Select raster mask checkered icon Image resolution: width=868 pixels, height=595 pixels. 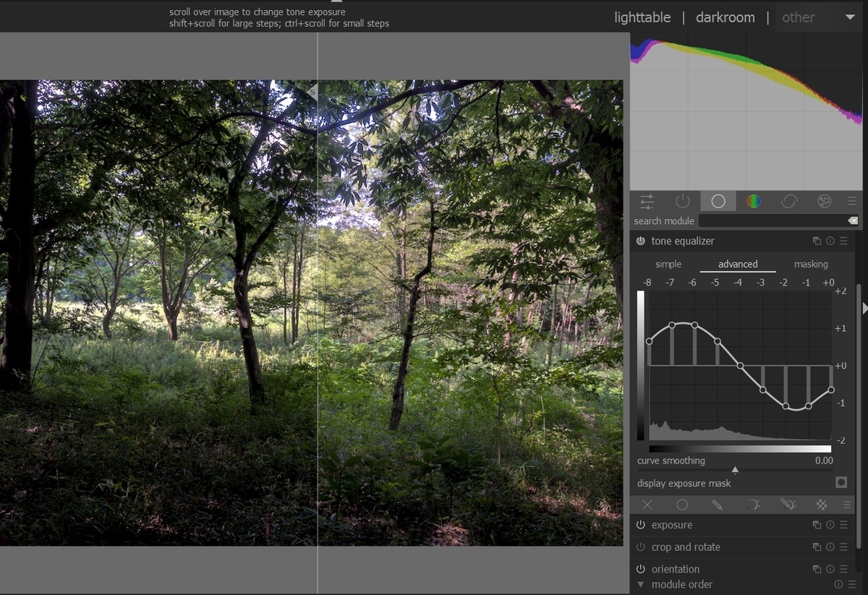[x=822, y=505]
